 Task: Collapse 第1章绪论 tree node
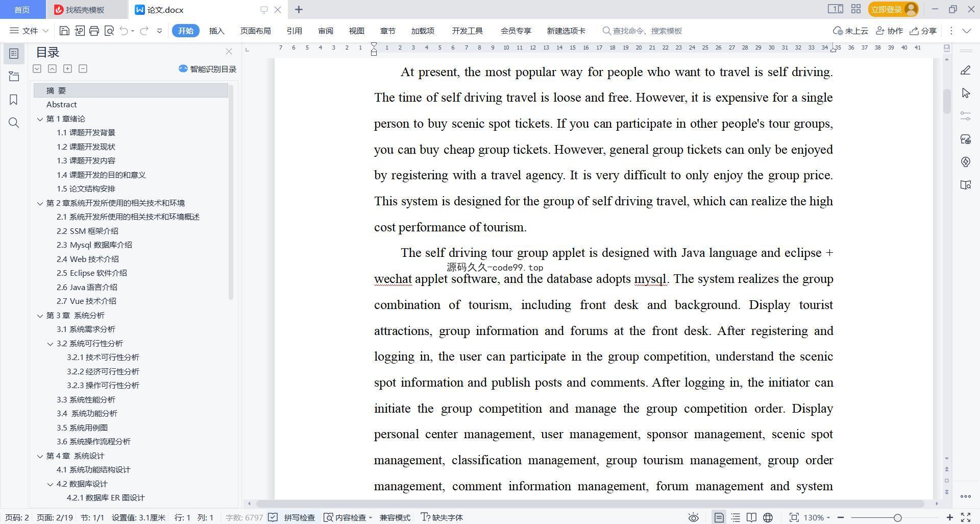[40, 119]
